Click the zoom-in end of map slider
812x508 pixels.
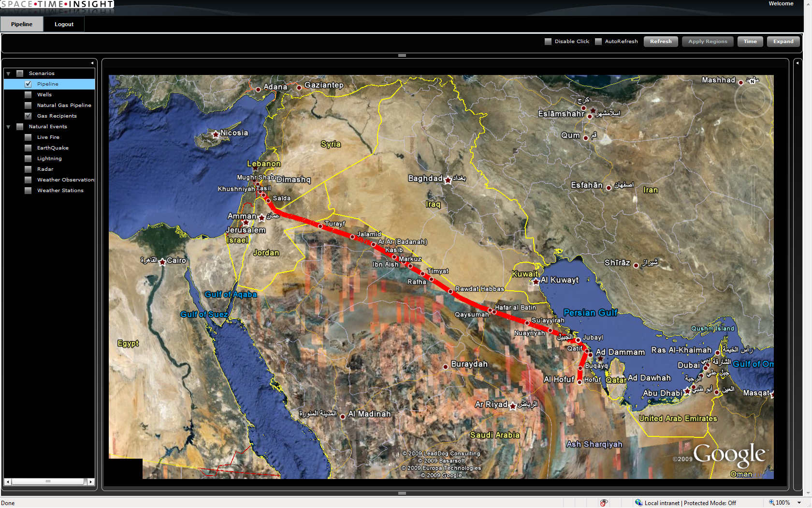(x=753, y=170)
